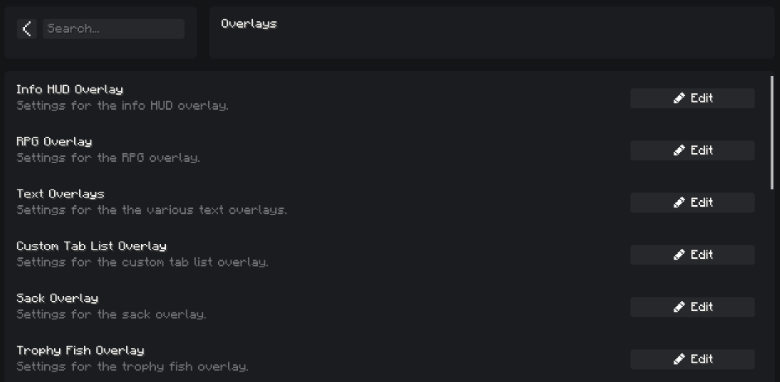Click the Trophy Fish Overlay description text

point(132,367)
